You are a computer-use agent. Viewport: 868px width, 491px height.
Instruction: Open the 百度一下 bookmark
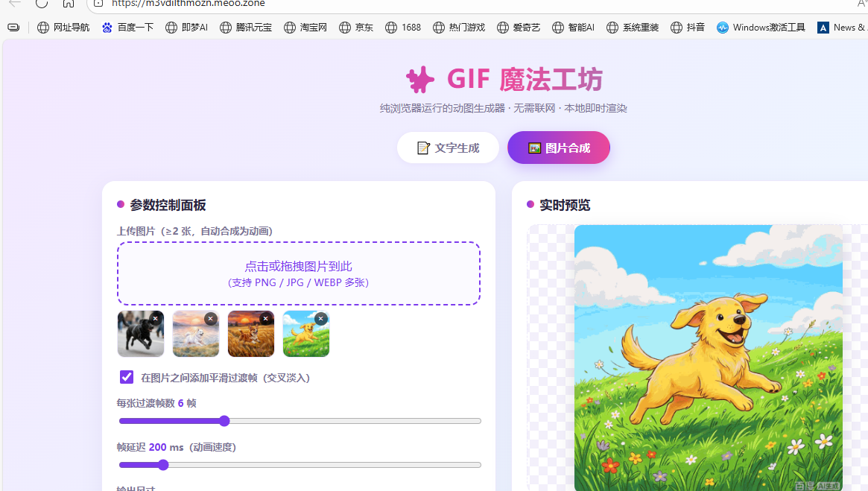point(128,27)
